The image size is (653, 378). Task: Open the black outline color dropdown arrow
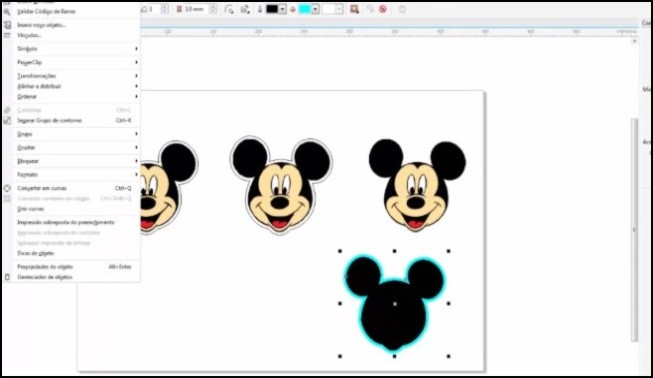282,9
